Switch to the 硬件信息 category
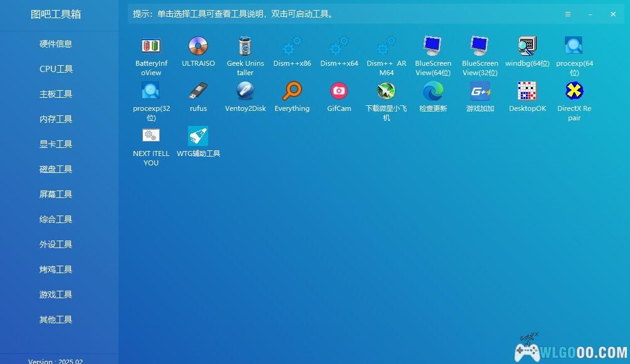This screenshot has height=364, width=630. click(55, 43)
